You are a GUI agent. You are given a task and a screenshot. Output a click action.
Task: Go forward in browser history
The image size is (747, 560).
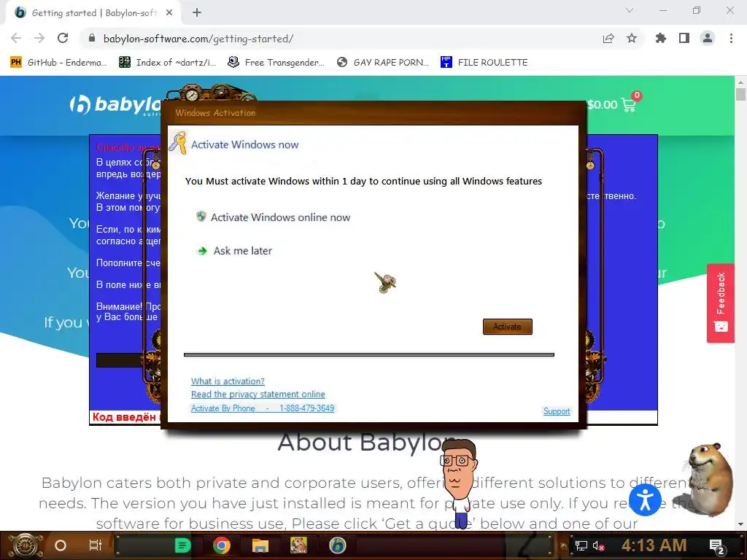coord(39,38)
